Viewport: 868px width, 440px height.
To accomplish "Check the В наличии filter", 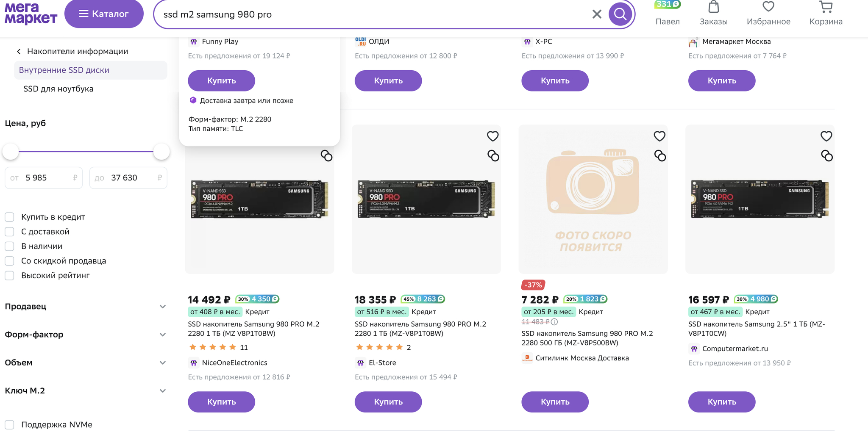I will [x=10, y=246].
